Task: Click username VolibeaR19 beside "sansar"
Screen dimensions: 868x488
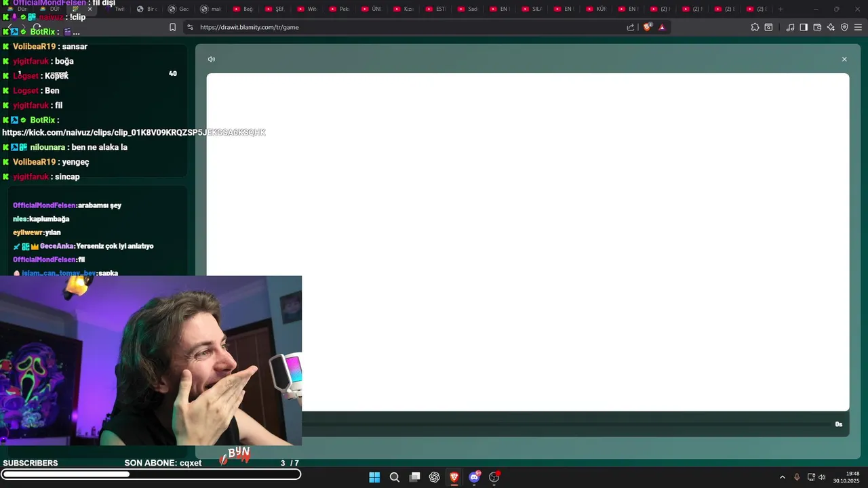Action: [34, 47]
